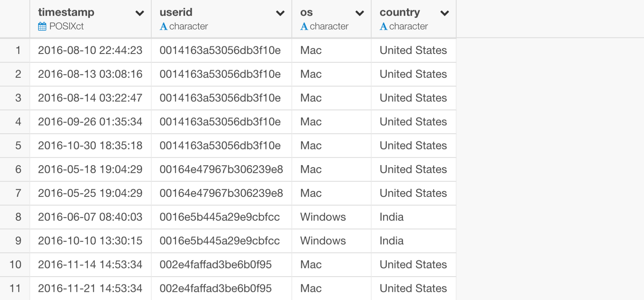Screen dimensions: 644x300
Task: Click the userid character type icon
Action: point(163,27)
